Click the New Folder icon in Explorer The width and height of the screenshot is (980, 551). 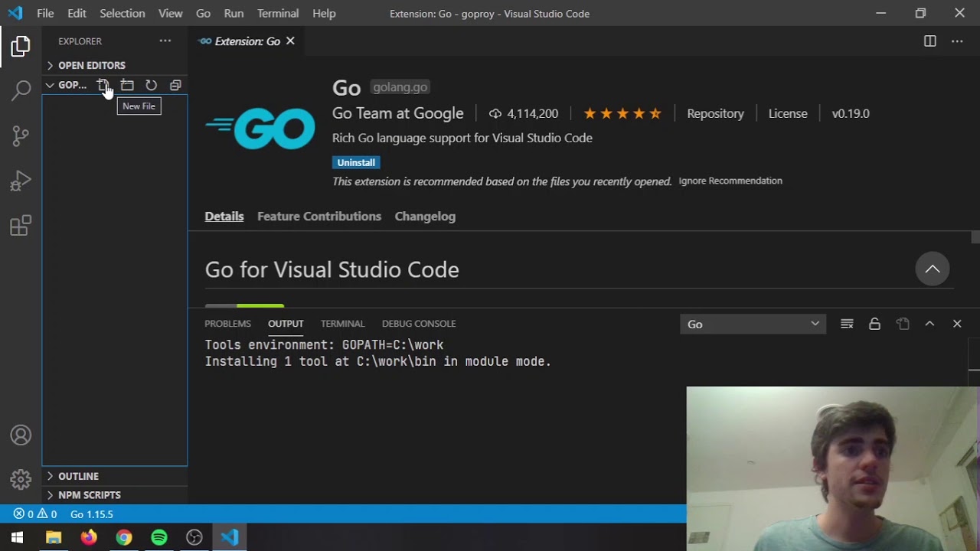coord(127,85)
